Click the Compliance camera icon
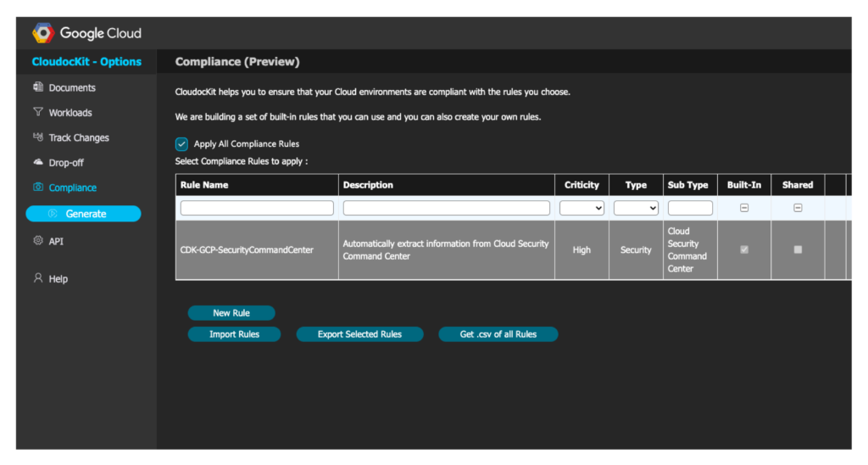 pyautogui.click(x=38, y=187)
